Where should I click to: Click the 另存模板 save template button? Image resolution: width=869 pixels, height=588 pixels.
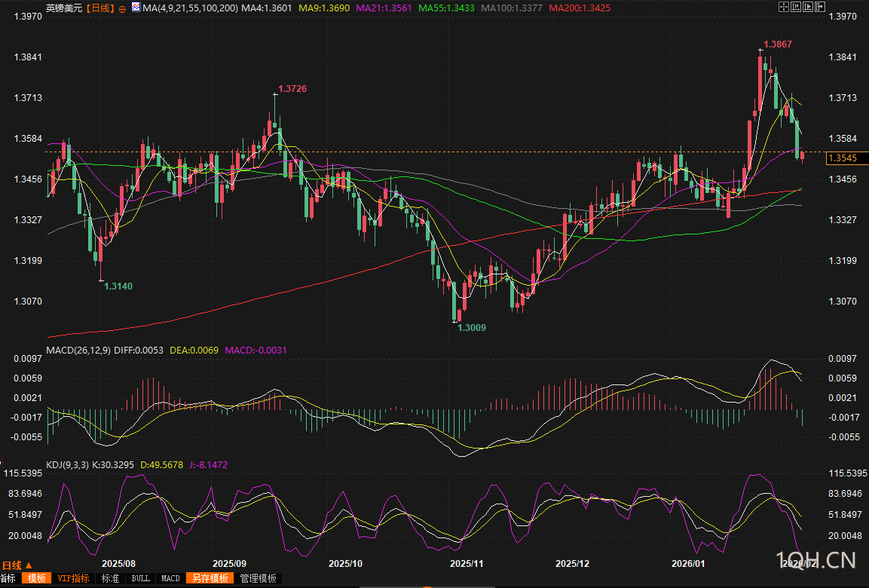[x=210, y=578]
